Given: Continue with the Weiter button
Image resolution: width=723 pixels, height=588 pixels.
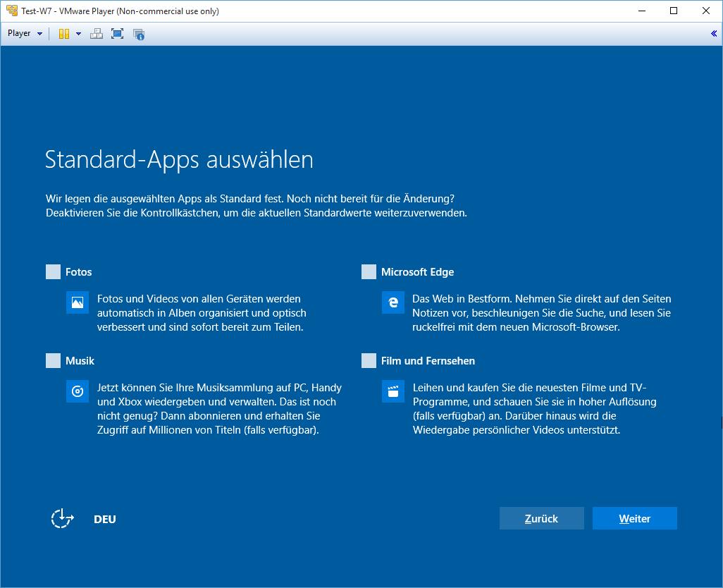Looking at the screenshot, I should coord(634,518).
